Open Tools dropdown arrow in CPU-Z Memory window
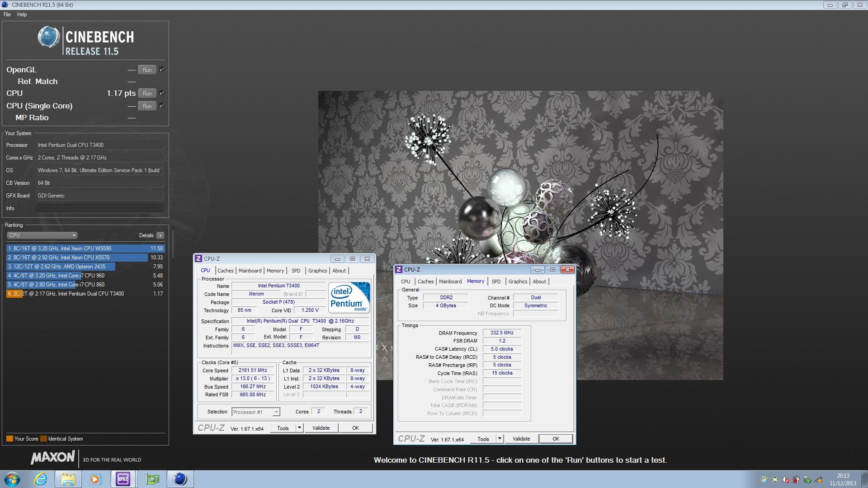Viewport: 868px width, 488px height. [500, 439]
